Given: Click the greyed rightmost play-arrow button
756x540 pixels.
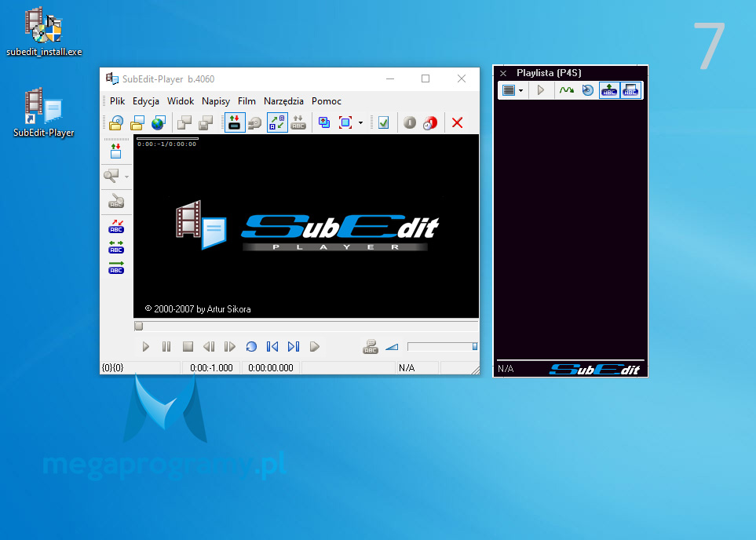Looking at the screenshot, I should 315,347.
